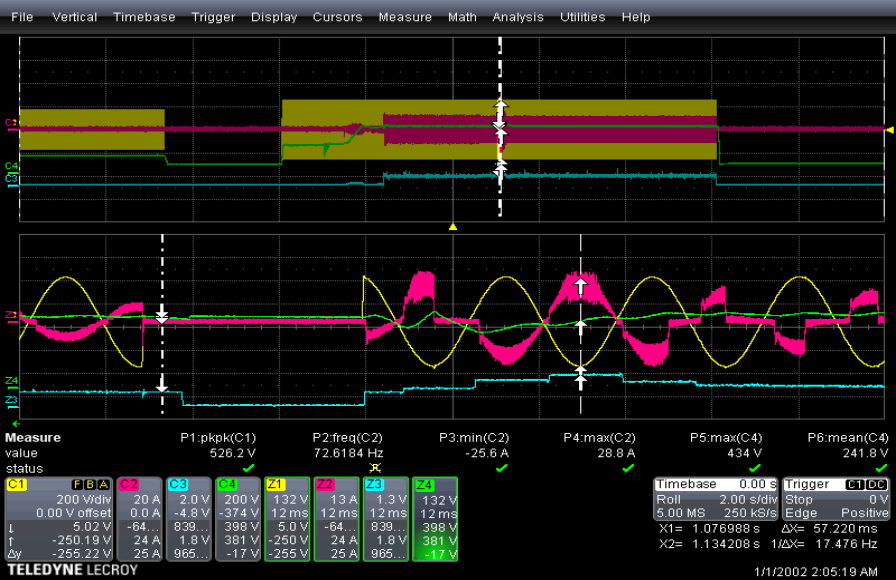Image resolution: width=896 pixels, height=580 pixels.
Task: Click the 526.2 V measurement value
Action: click(x=232, y=453)
